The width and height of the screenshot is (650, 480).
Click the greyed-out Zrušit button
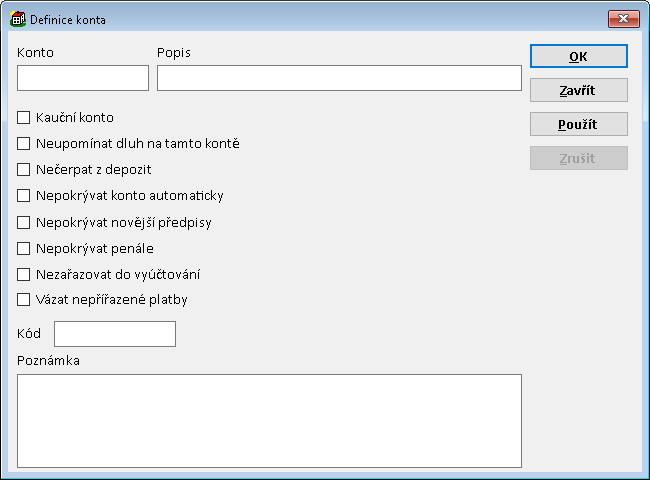[x=578, y=158]
